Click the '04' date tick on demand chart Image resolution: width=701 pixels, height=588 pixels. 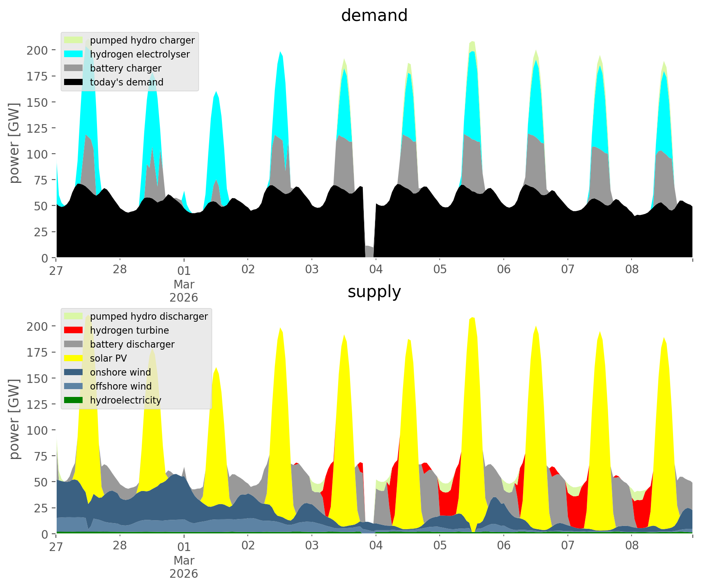coord(376,270)
